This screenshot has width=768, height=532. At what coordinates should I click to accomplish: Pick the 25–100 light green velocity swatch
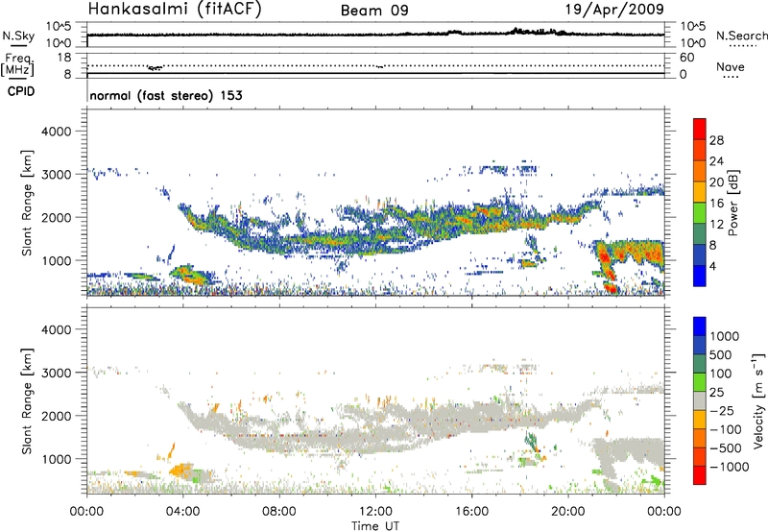pos(700,382)
